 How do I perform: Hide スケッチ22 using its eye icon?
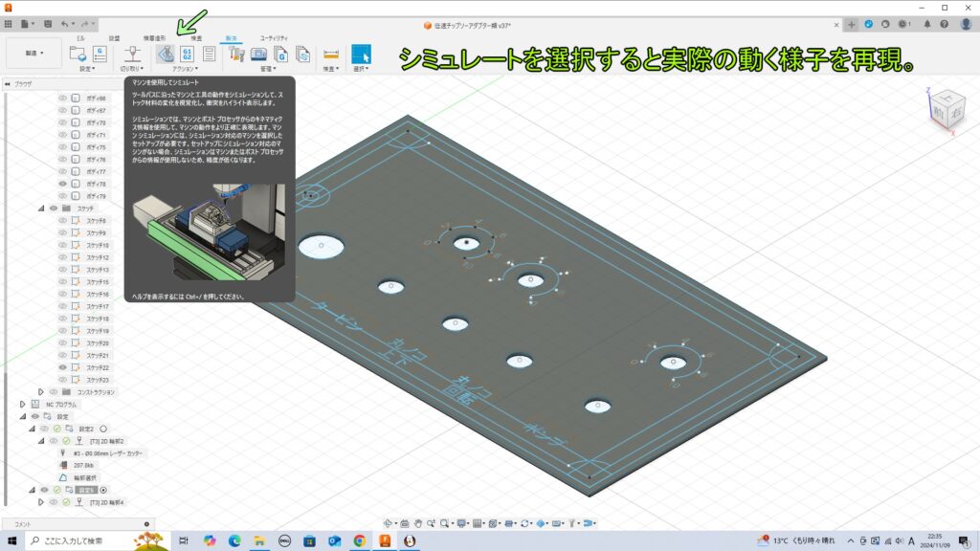tap(62, 367)
